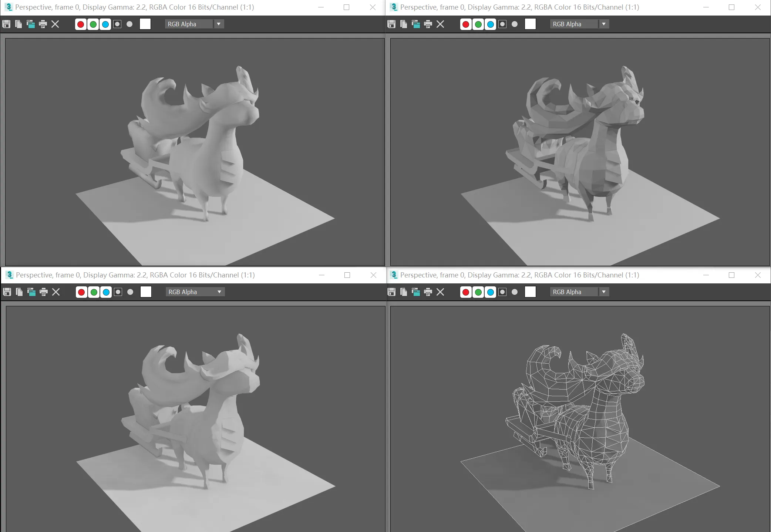Toggle green channel in top-right window
Viewport: 771px width, 532px height.
click(x=478, y=24)
